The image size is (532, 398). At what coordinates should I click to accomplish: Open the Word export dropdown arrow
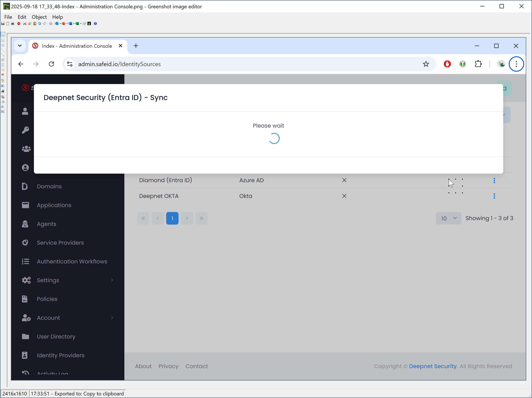coord(74,23)
